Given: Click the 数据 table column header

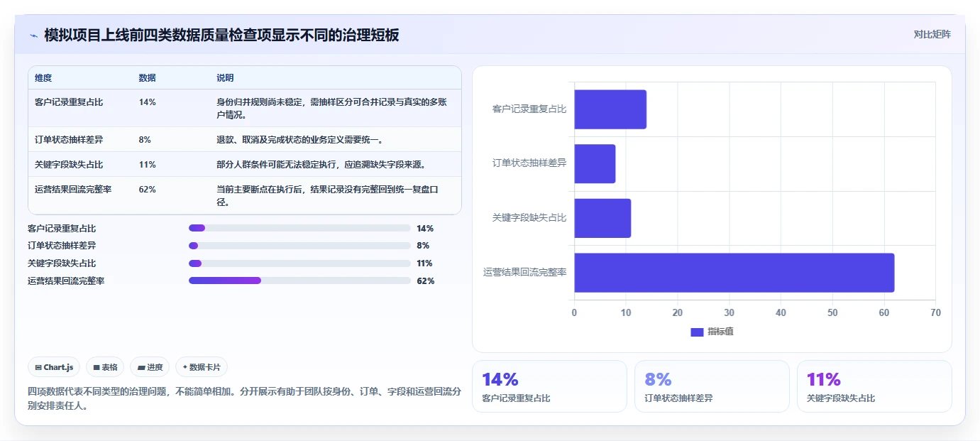Looking at the screenshot, I should [148, 78].
